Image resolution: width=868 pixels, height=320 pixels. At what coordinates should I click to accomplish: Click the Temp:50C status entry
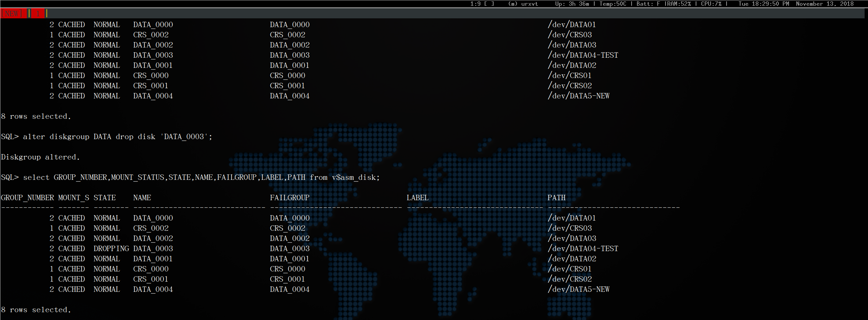(x=613, y=4)
